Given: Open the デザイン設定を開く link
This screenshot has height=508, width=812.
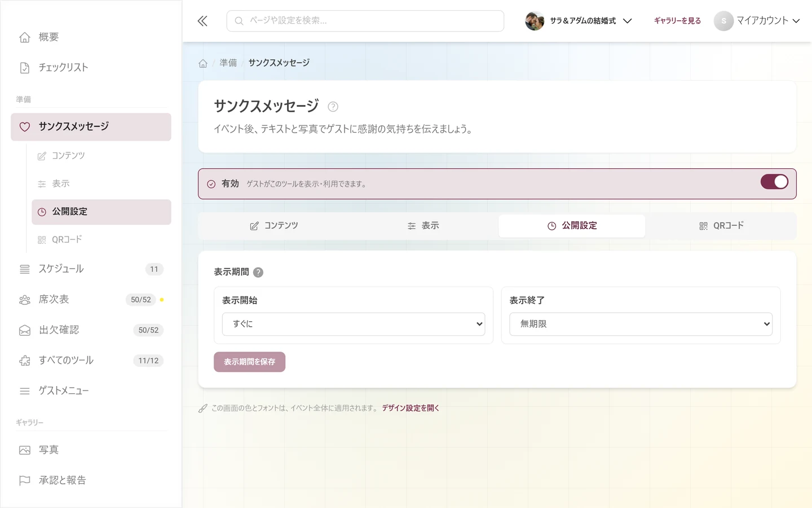Looking at the screenshot, I should point(411,408).
